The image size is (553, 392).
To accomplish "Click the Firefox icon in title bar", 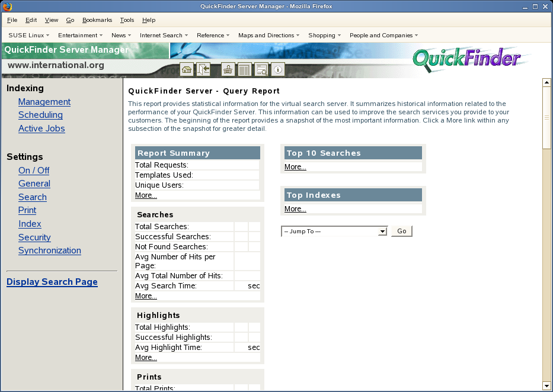I will coord(7,7).
